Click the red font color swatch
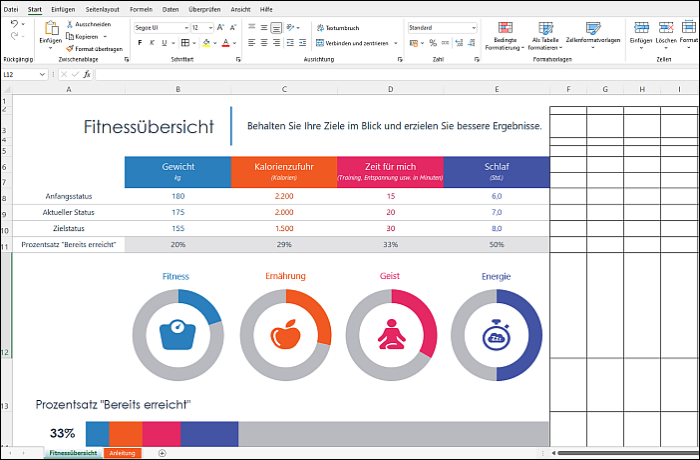This screenshot has width=700, height=460. point(227,43)
